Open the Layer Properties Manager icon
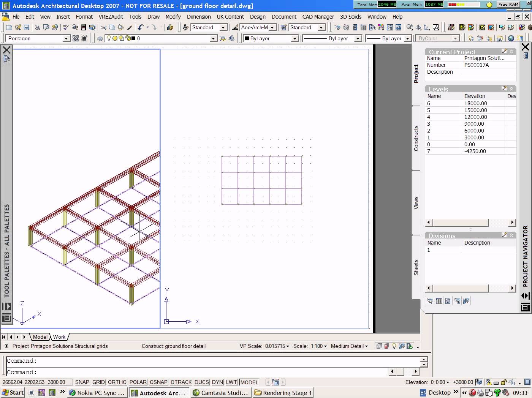This screenshot has height=398, width=532. coord(100,38)
